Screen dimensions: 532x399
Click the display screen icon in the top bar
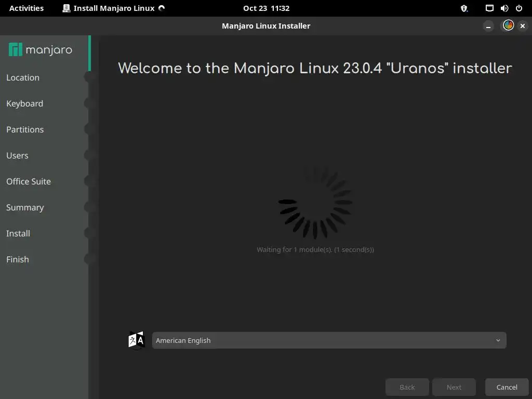489,8
